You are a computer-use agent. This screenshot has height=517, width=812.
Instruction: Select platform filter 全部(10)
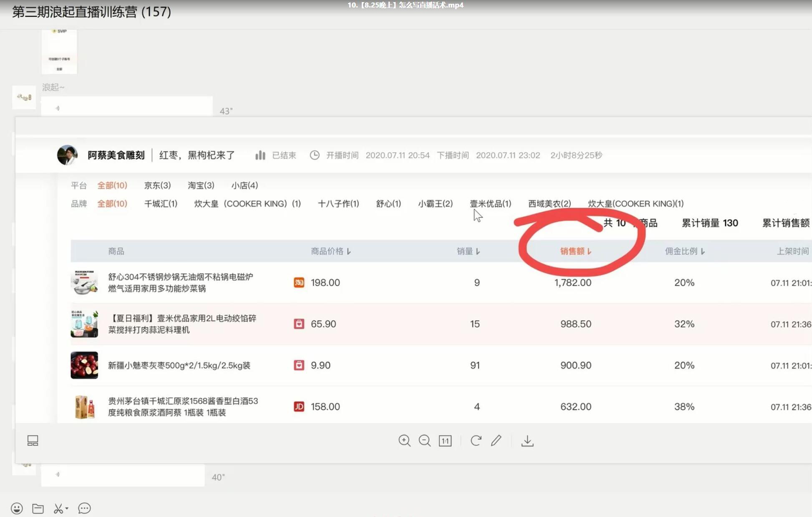112,185
